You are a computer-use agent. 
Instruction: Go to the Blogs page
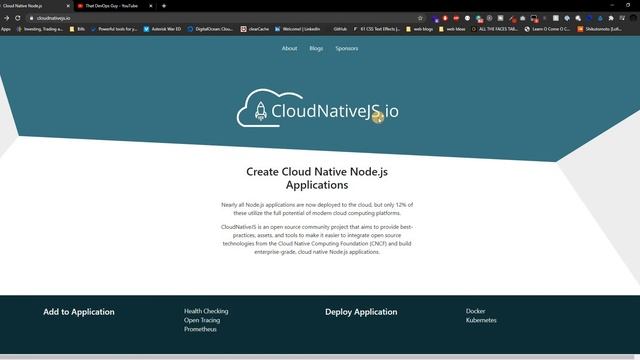[316, 48]
